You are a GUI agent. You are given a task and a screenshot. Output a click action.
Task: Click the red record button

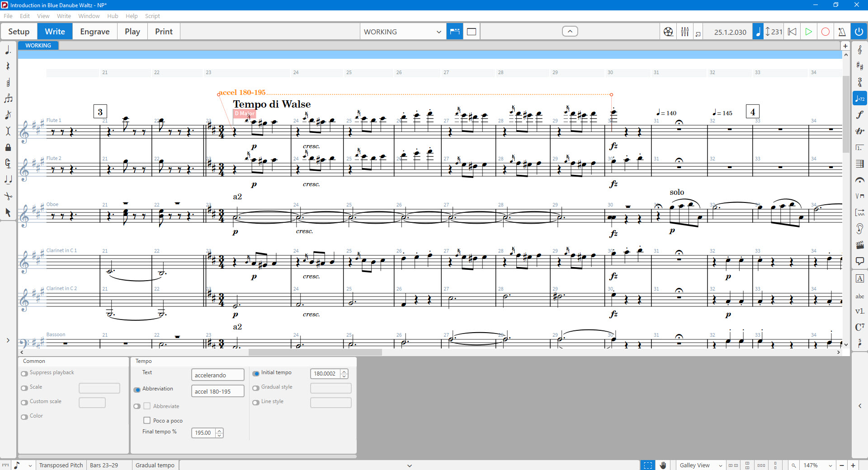pos(826,32)
